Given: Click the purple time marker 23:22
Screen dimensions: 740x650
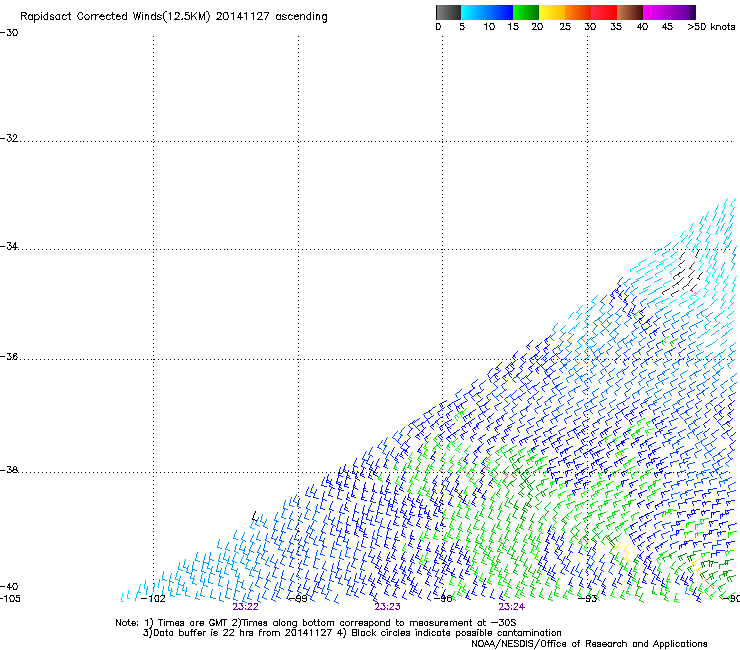Looking at the screenshot, I should [245, 607].
